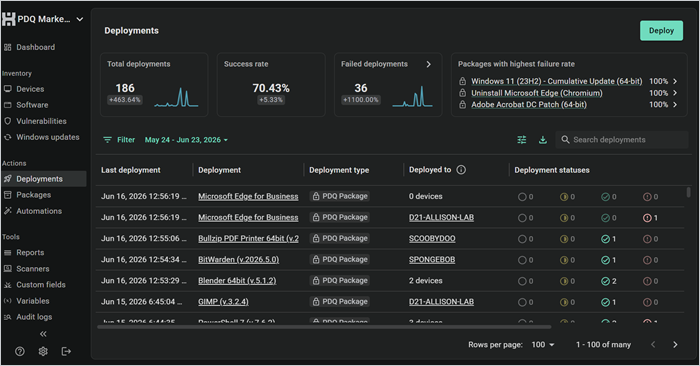
Task: Open Adobe Acrobat DC Patch (64-bit) link
Action: coord(529,104)
